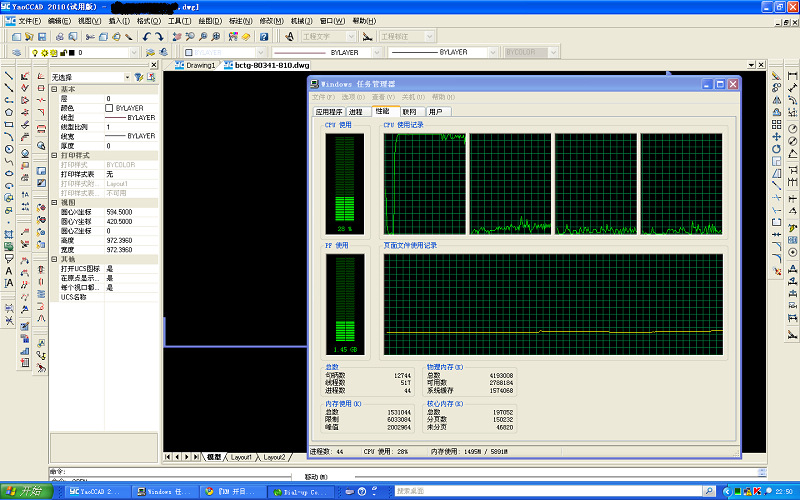The width and height of the screenshot is (800, 500).
Task: Toggle layer 0 freeze sun icon
Action: [x=44, y=53]
